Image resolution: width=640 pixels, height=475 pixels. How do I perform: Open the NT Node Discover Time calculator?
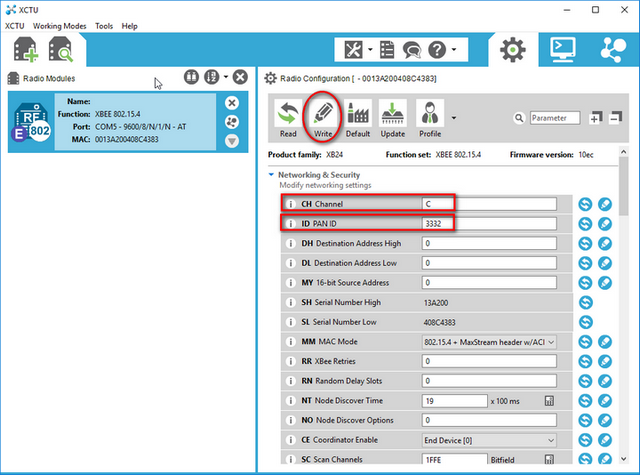click(549, 401)
